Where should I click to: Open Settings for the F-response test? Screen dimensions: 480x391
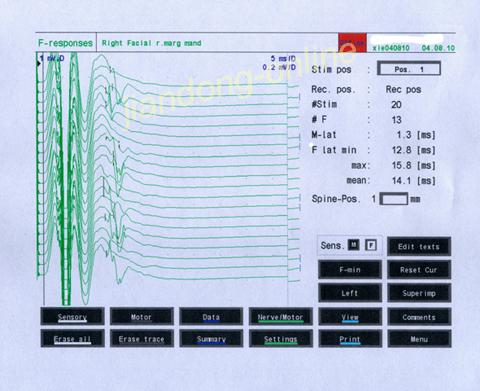tap(281, 338)
